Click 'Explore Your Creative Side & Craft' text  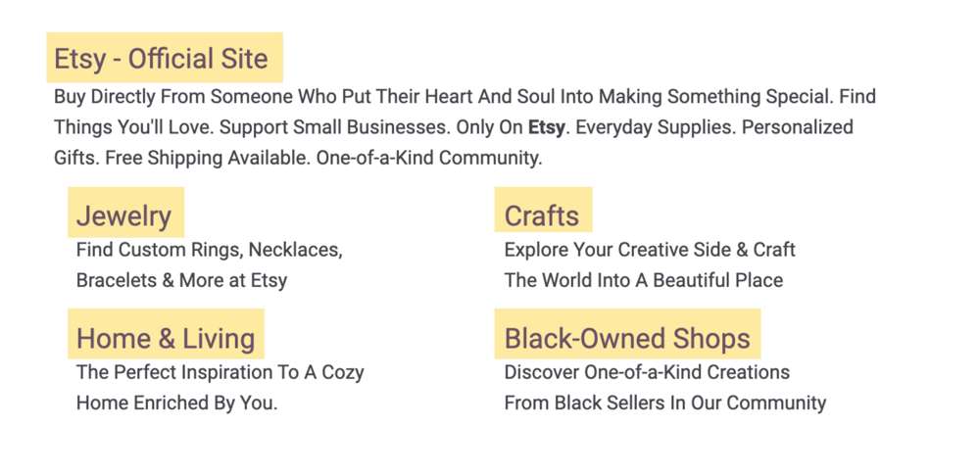pos(650,250)
